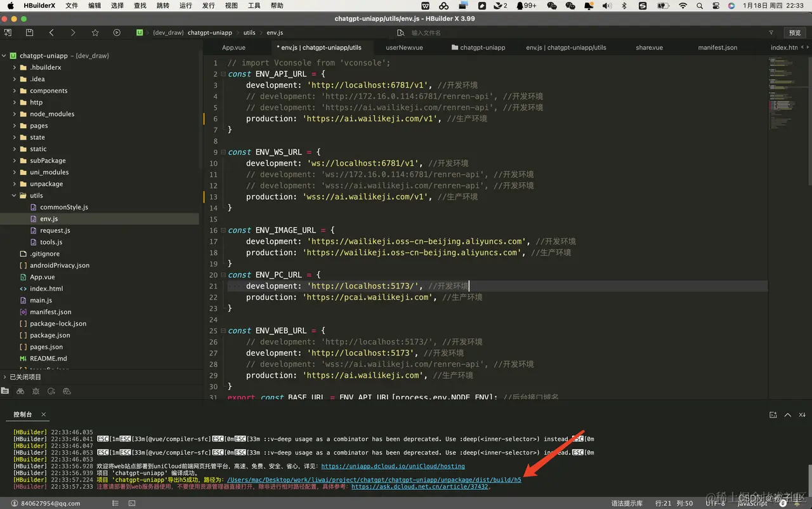Image resolution: width=812 pixels, height=509 pixels.
Task: Go forward with the right arrow icon
Action: pyautogui.click(x=73, y=32)
